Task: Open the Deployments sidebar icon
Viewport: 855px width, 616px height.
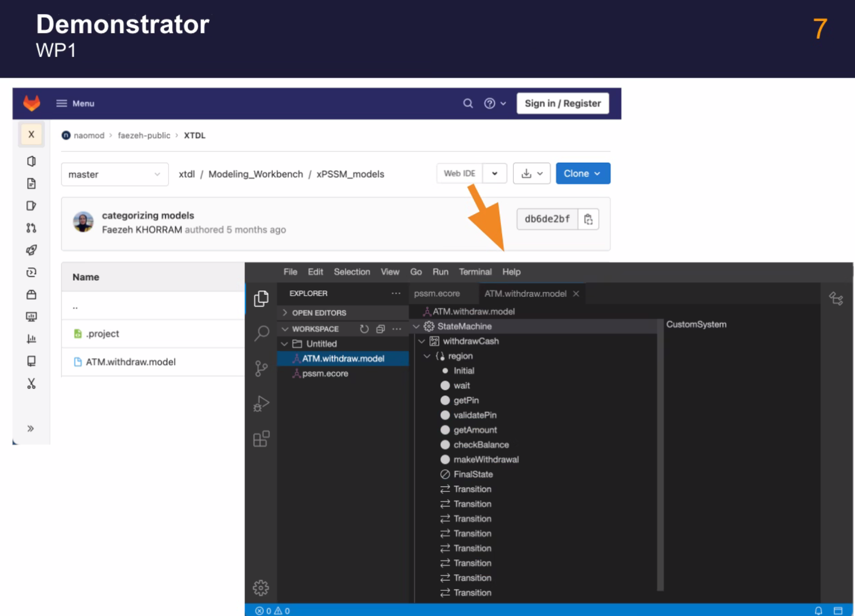Action: pyautogui.click(x=31, y=272)
